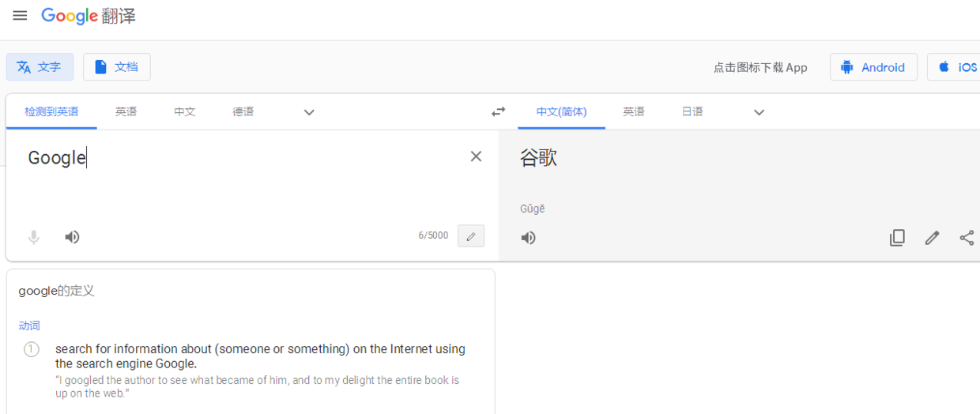Clear the source text with the X icon

[x=476, y=156]
